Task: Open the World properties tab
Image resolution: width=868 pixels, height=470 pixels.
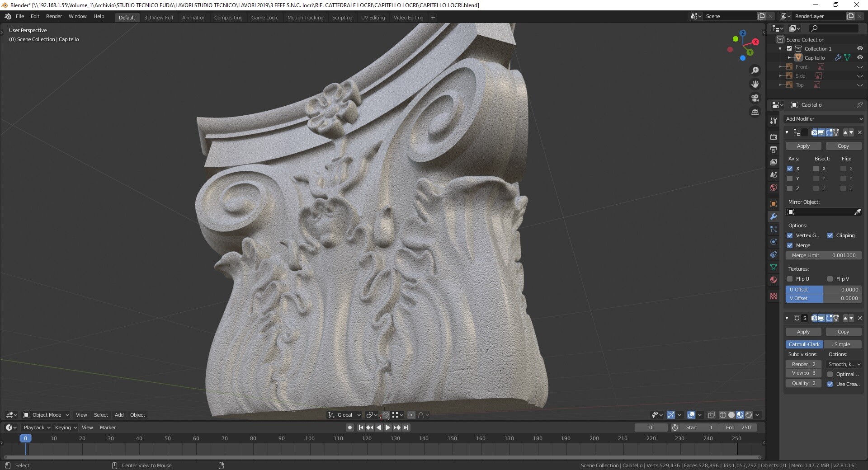Action: click(x=774, y=188)
